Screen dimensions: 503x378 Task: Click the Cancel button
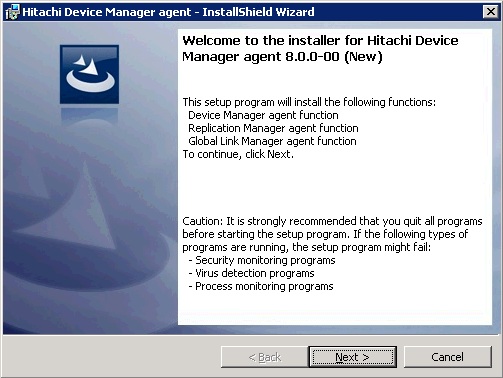[447, 357]
